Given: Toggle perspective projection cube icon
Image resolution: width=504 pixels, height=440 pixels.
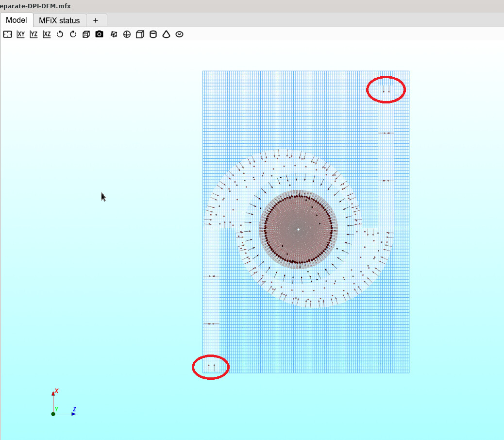Looking at the screenshot, I should (x=86, y=34).
